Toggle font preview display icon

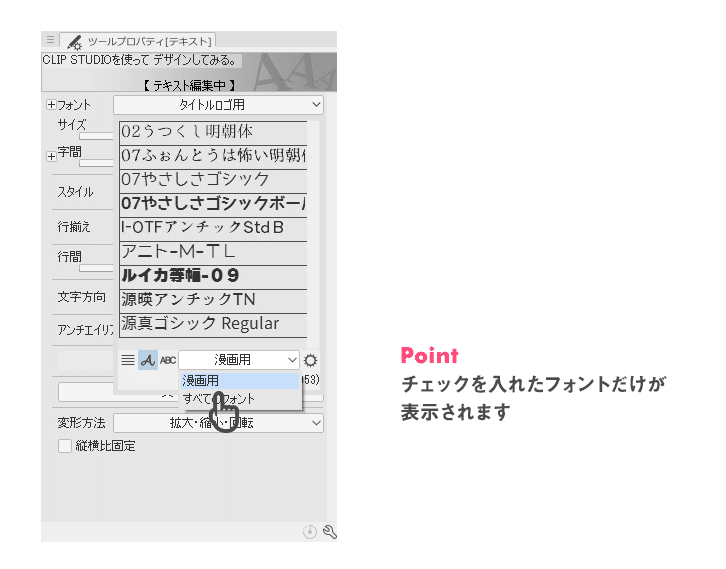point(148,360)
